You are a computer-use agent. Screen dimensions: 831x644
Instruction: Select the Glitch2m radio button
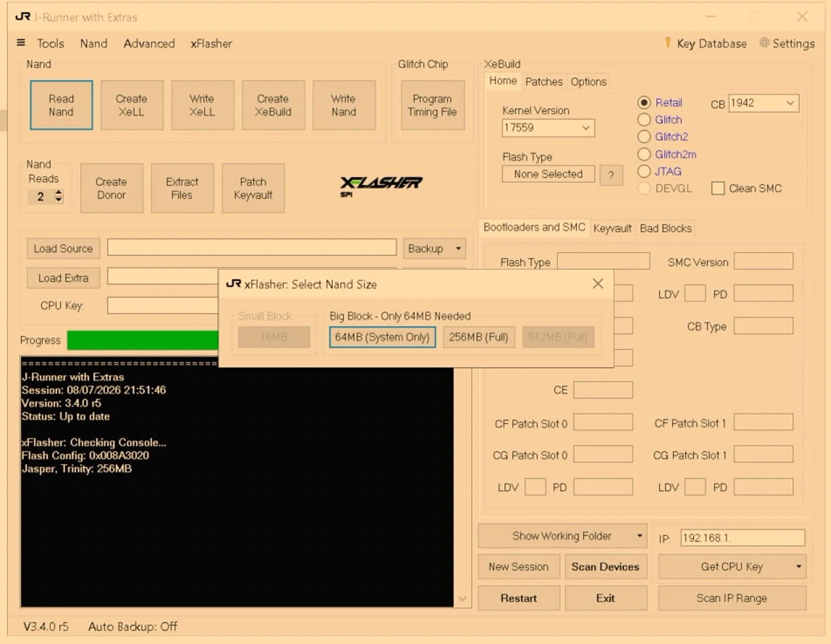[x=644, y=154]
